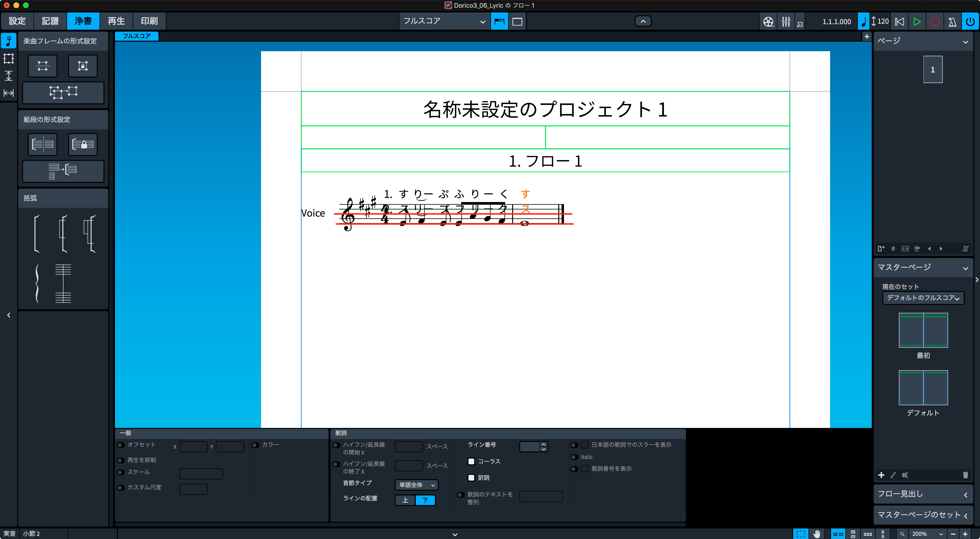Rewind to the beginning of the flow

click(899, 22)
